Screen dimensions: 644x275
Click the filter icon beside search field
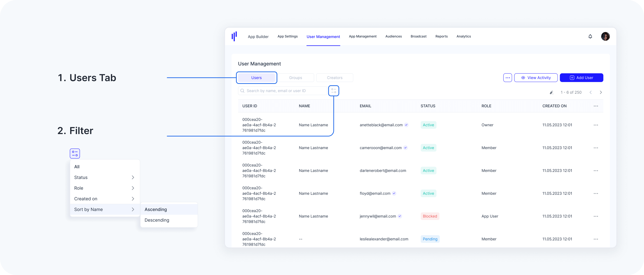click(333, 91)
